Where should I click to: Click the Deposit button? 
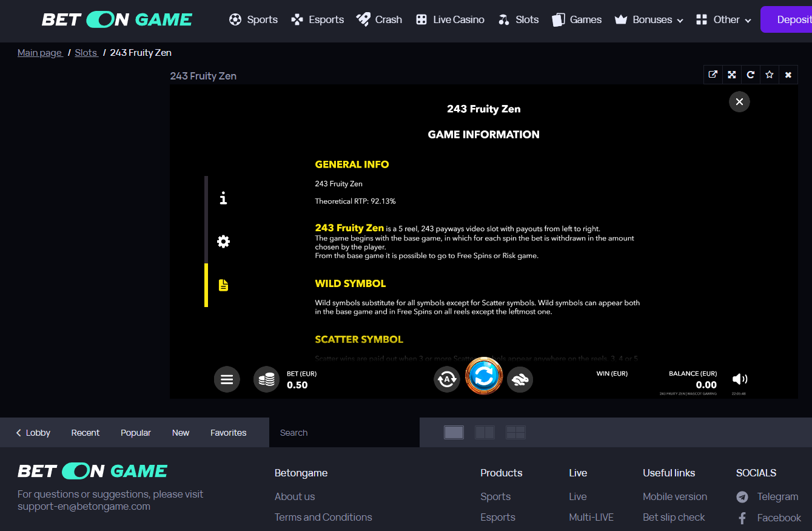787,19
